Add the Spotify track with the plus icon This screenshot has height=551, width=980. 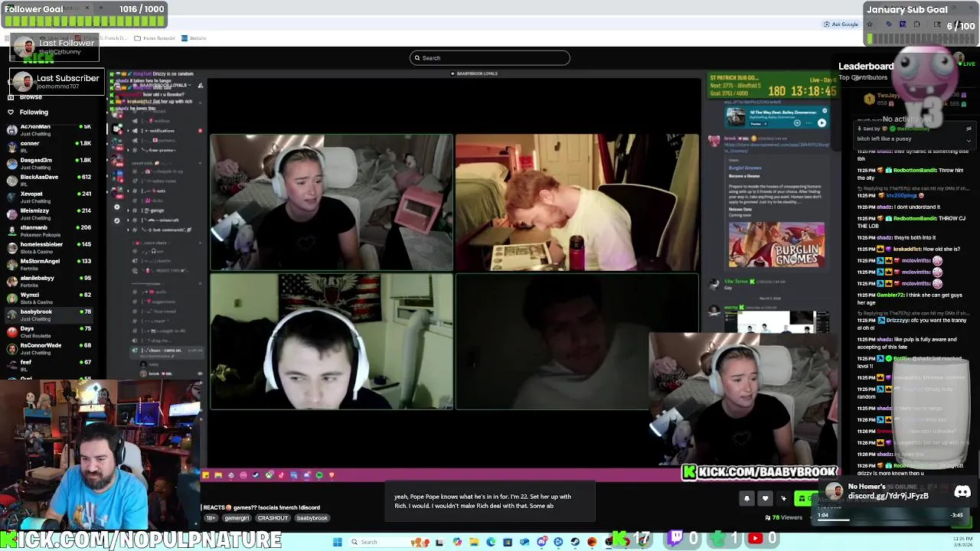797,122
